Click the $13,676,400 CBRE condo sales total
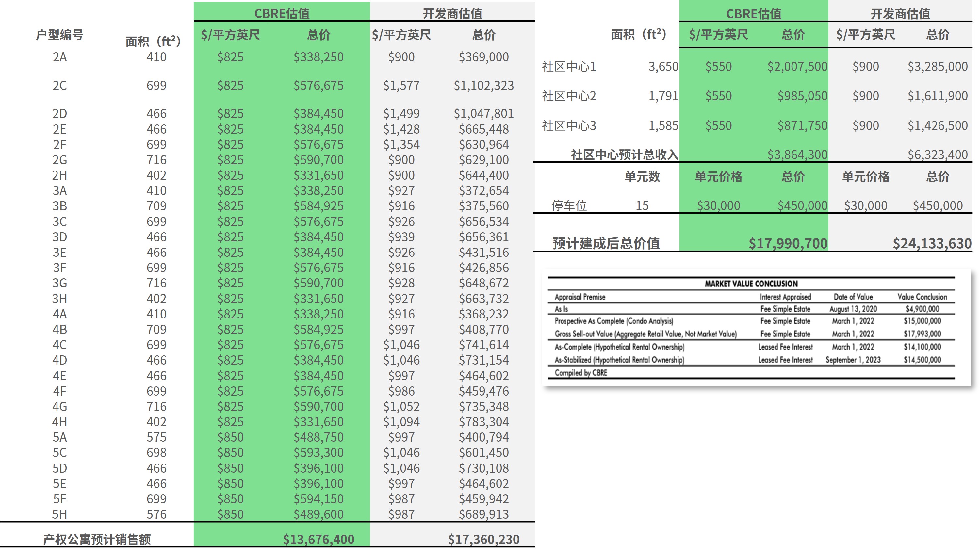This screenshot has height=554, width=980. pyautogui.click(x=318, y=539)
